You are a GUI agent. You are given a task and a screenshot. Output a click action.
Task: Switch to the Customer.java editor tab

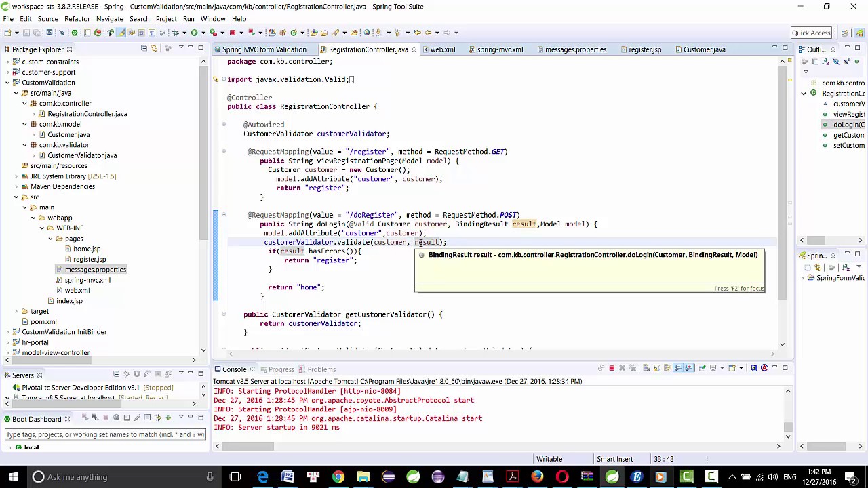[704, 49]
